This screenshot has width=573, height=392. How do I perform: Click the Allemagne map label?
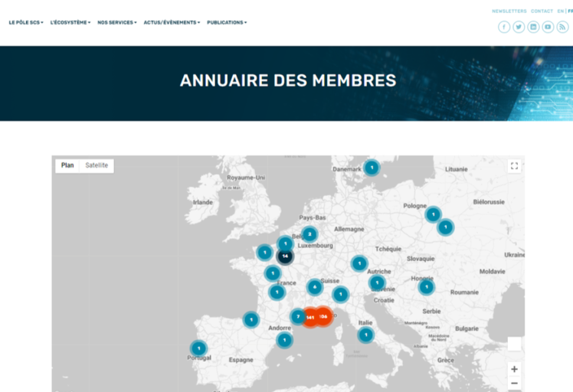[349, 229]
